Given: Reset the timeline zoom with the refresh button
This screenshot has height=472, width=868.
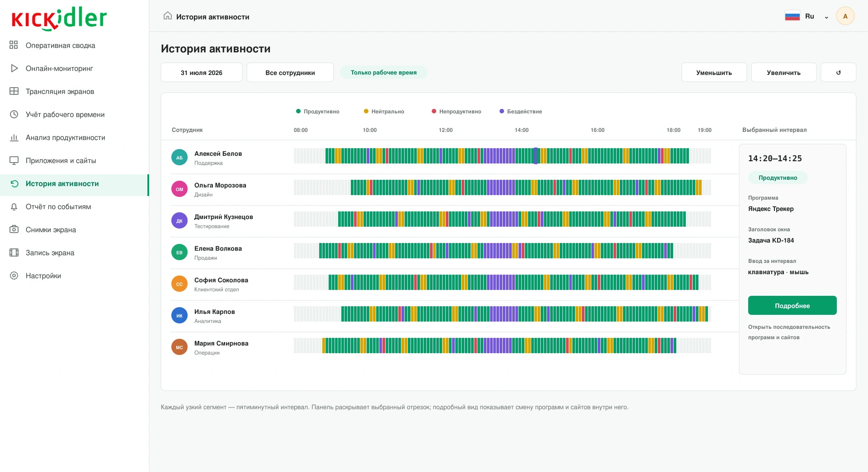Looking at the screenshot, I should tap(838, 72).
